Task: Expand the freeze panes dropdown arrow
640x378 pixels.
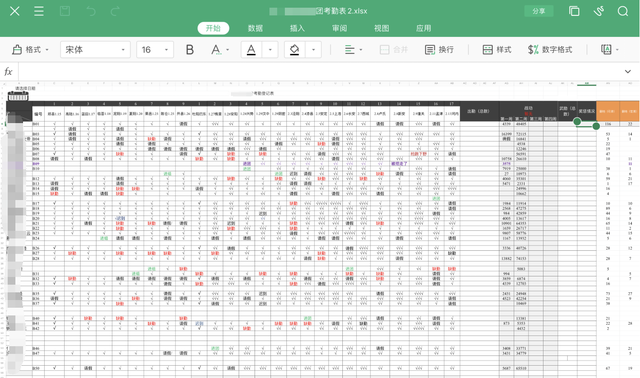Action: click(617, 50)
